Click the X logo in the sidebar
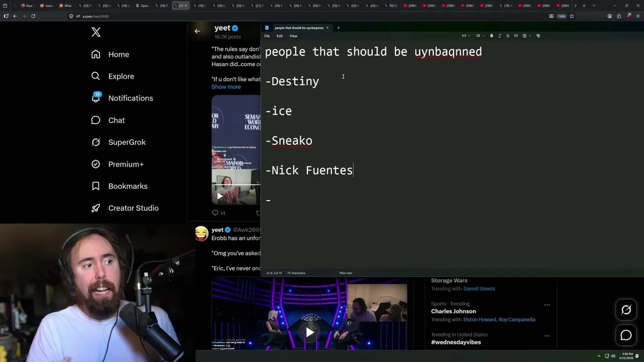Viewport: 644px width, 362px height. (x=96, y=32)
